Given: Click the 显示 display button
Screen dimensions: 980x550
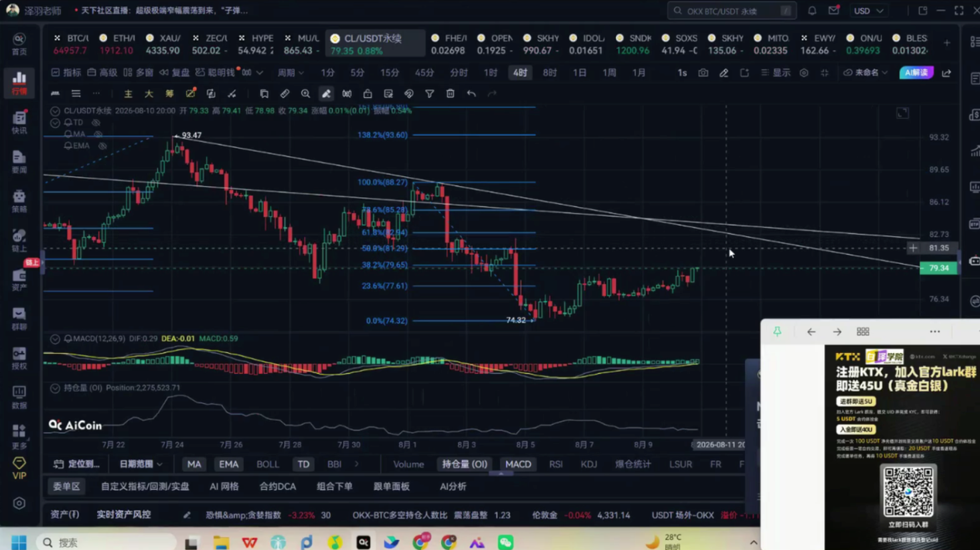Looking at the screenshot, I should 775,72.
